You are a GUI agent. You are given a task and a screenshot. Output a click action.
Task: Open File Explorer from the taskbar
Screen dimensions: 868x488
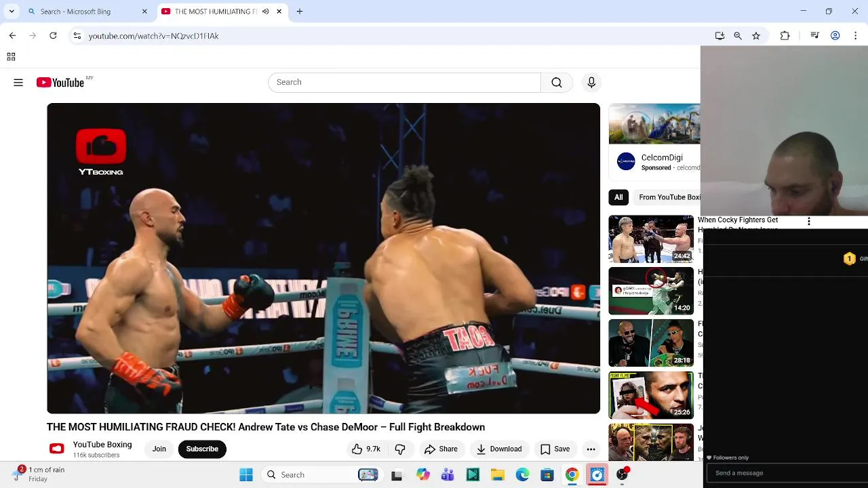pos(497,474)
